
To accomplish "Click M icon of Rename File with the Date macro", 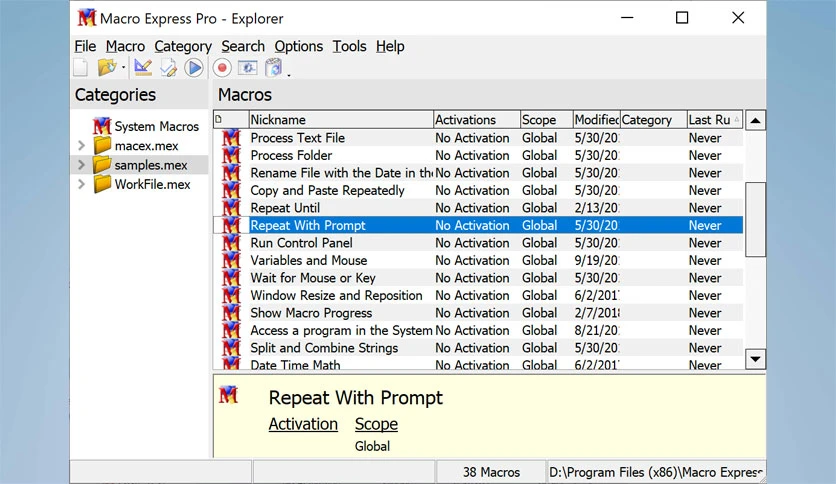I will coord(231,173).
